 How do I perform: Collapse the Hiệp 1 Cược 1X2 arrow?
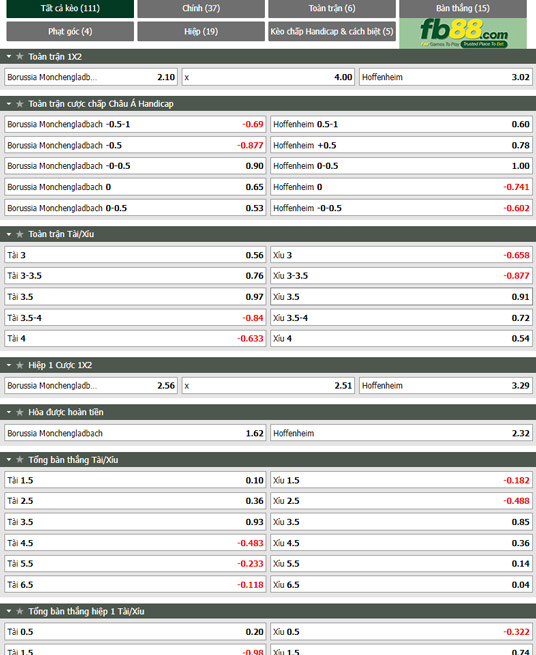[9, 365]
